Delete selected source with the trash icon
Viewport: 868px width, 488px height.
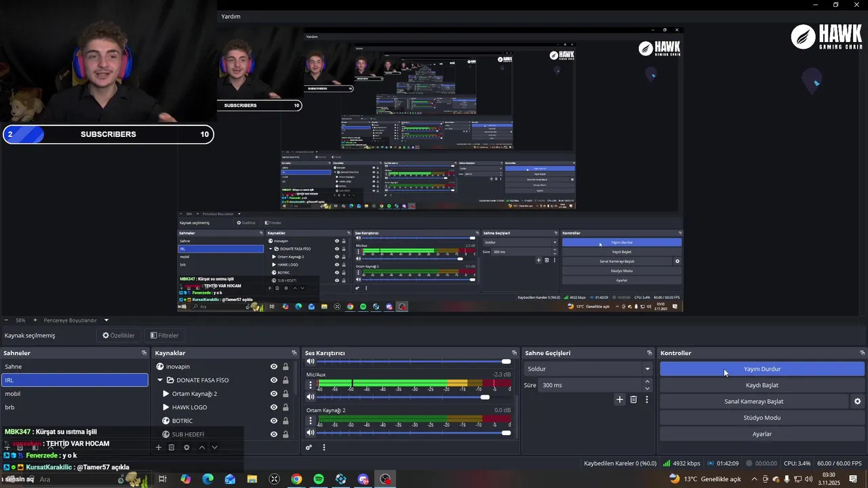coord(172,447)
